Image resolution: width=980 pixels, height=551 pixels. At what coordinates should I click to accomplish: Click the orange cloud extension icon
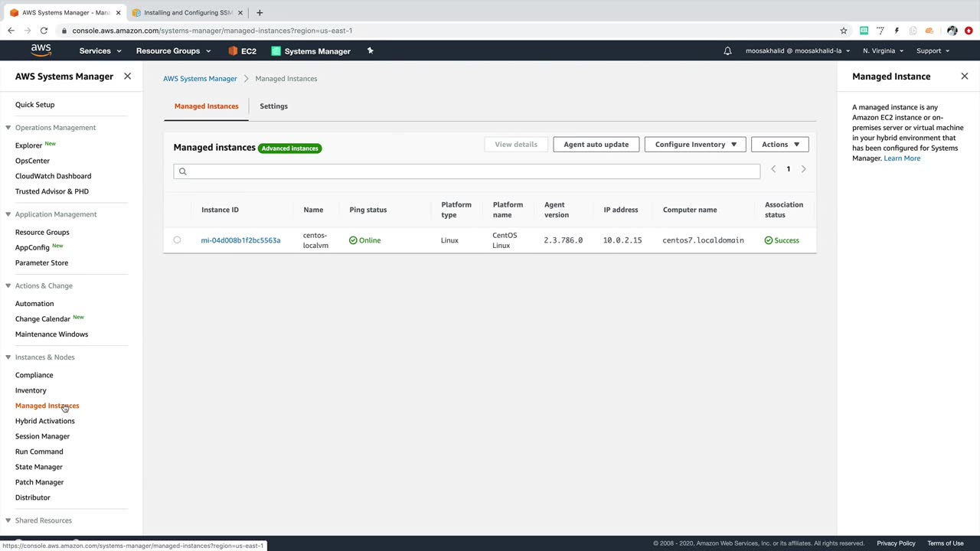point(929,31)
